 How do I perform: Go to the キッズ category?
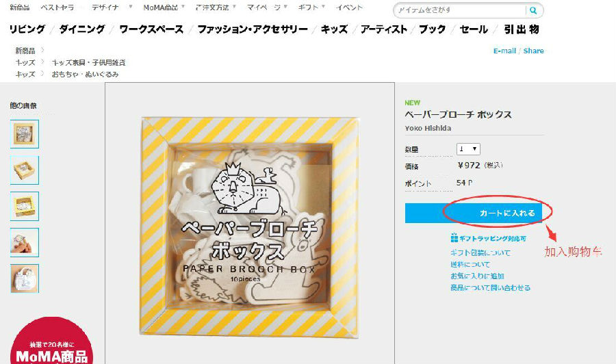(x=334, y=29)
